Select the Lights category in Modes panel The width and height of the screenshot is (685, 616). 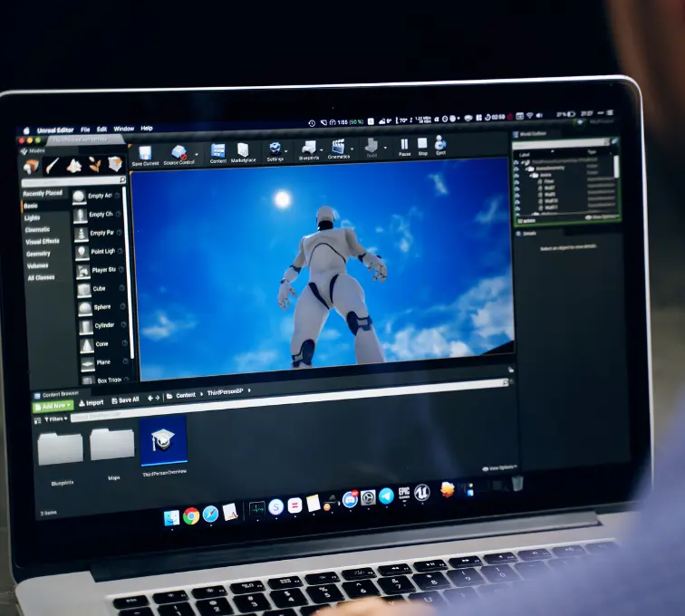point(33,217)
